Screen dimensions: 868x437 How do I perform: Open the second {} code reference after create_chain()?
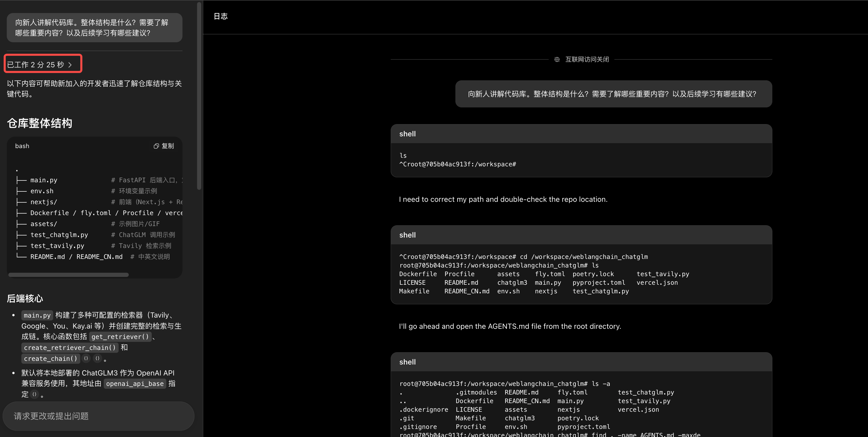point(97,359)
